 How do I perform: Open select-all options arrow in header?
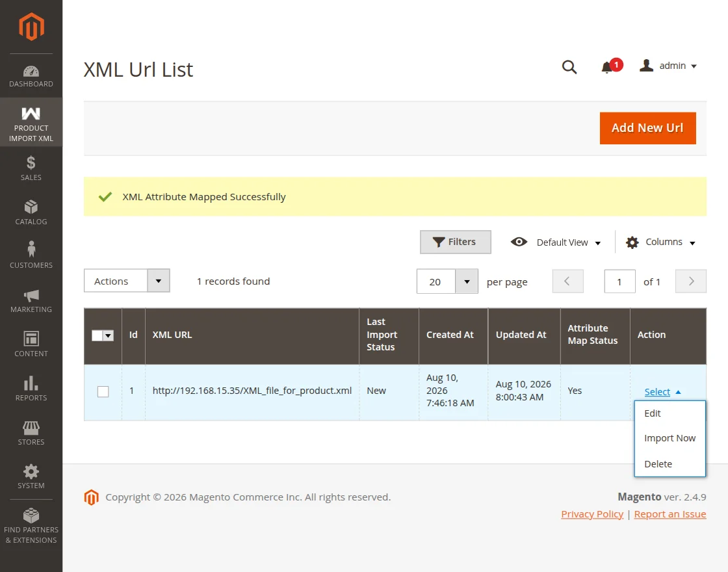108,335
